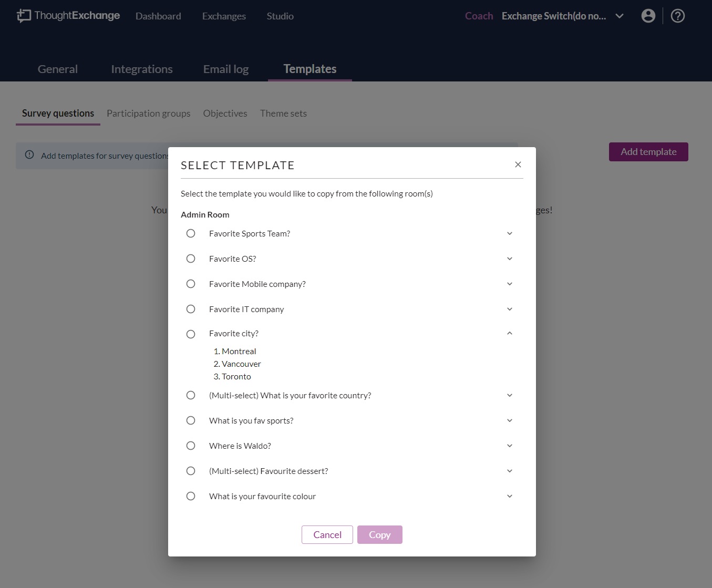
Task: Click the Where is Waldo? label
Action: point(240,446)
